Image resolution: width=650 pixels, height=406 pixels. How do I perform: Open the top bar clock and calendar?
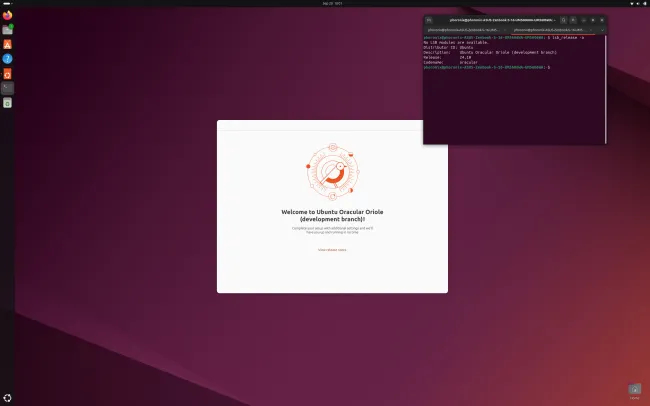point(332,3)
